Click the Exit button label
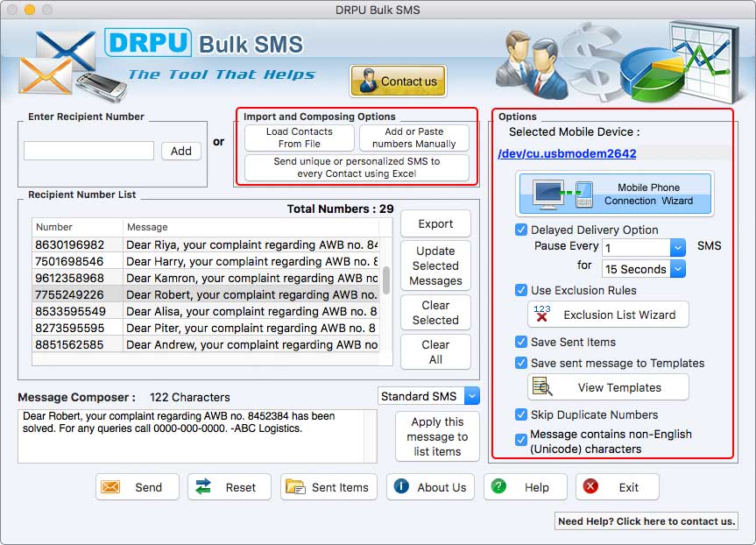 tap(629, 487)
